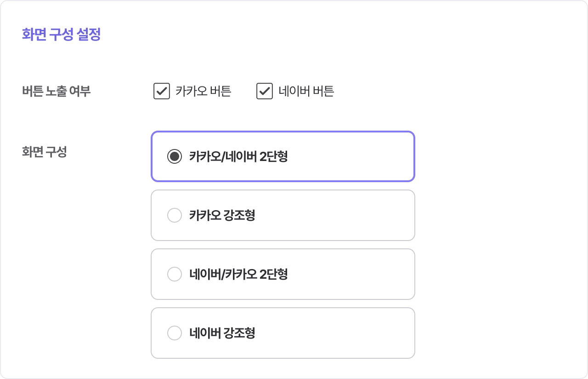Click the 버튼 노출 여부 field label

(56, 91)
